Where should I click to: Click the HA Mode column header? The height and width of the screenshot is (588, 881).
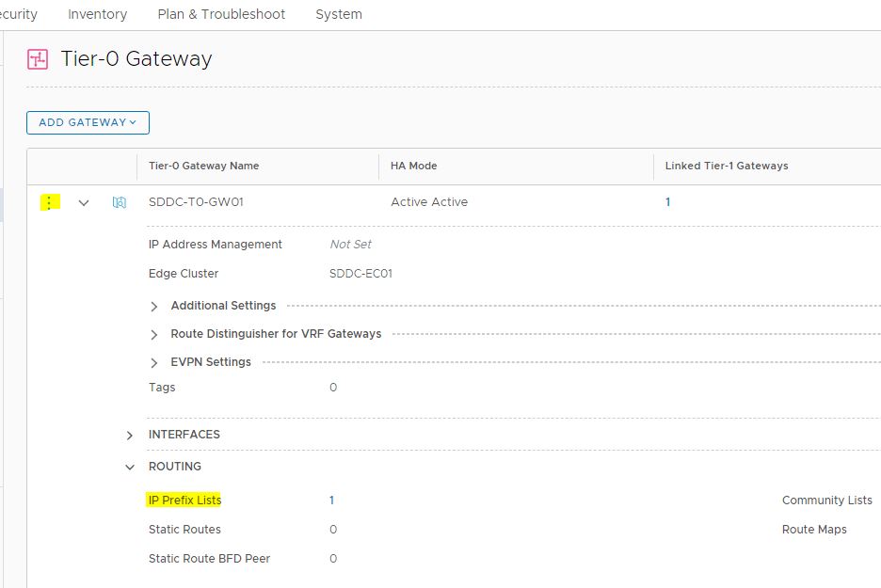414,166
